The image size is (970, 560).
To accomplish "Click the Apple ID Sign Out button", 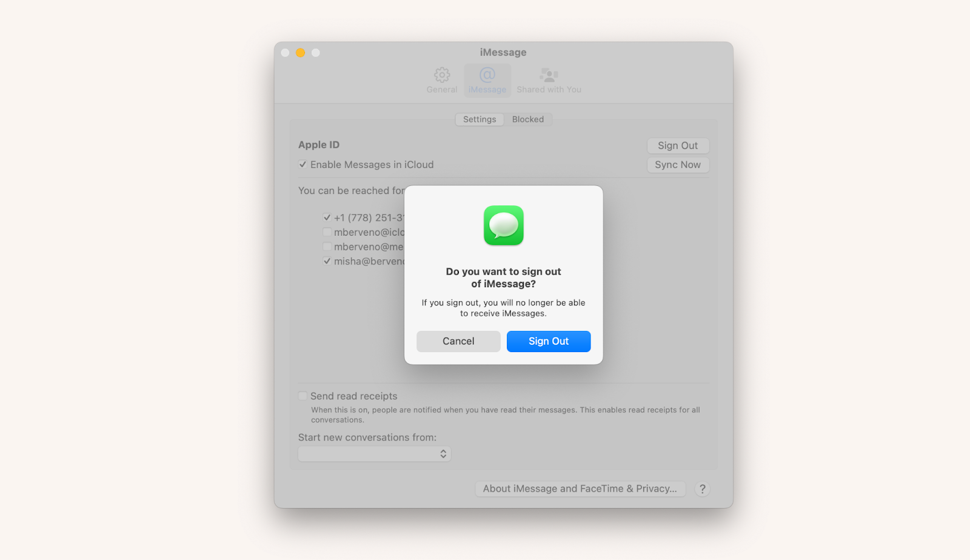I will 678,145.
